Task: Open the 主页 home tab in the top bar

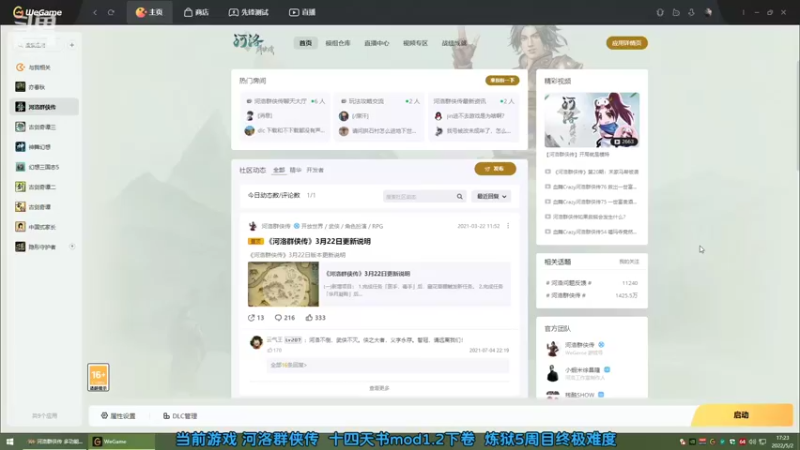Action: click(x=149, y=12)
